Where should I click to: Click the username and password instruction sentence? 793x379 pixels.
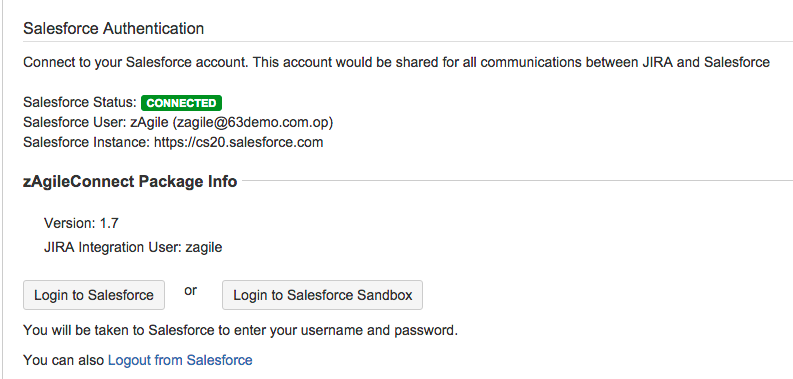(x=240, y=331)
